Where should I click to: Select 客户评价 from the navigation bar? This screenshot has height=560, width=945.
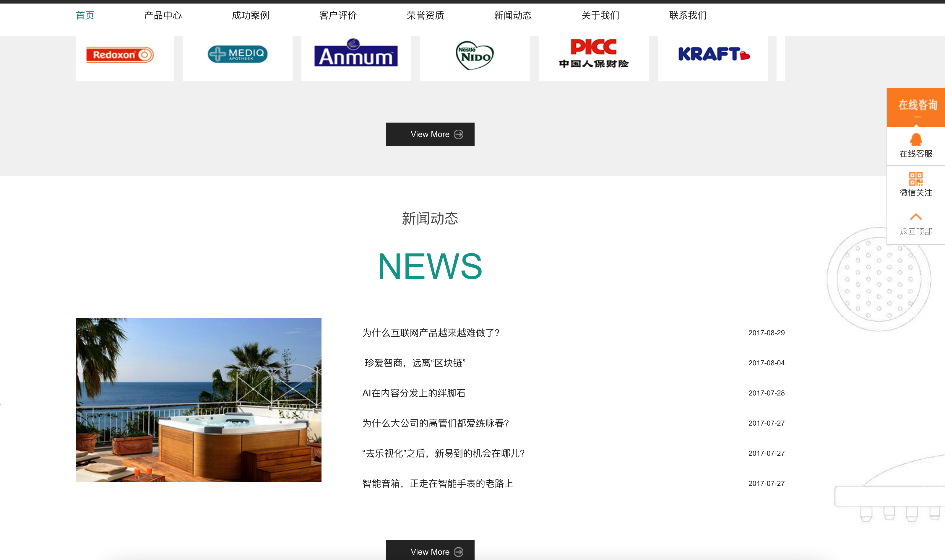tap(338, 15)
